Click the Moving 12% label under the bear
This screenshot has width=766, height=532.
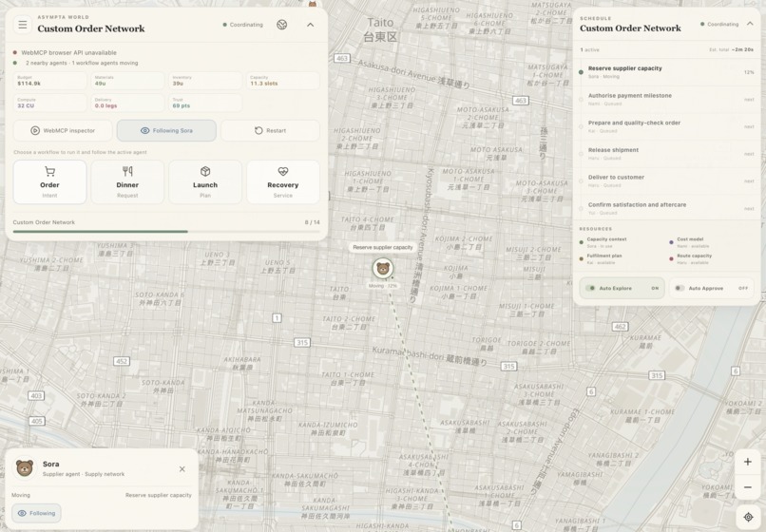383,286
